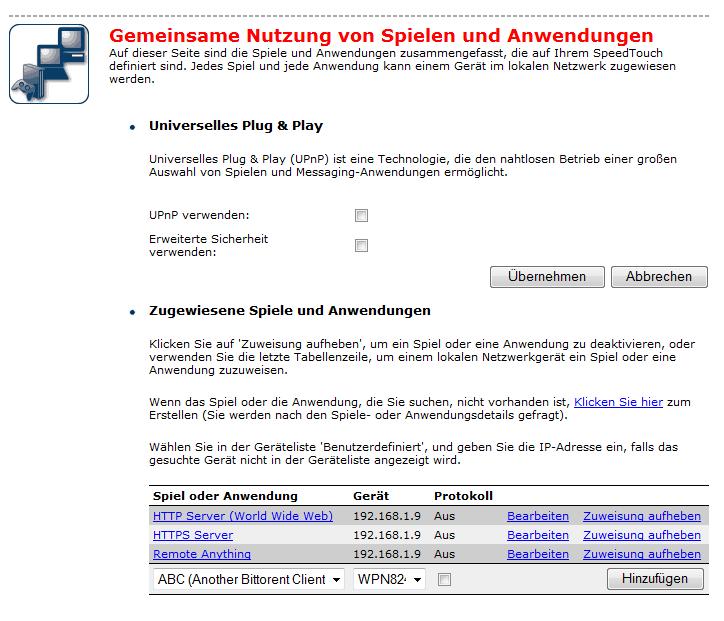This screenshot has height=621, width=724.
Task: Select the 'Protokoll' column header
Action: [x=463, y=496]
